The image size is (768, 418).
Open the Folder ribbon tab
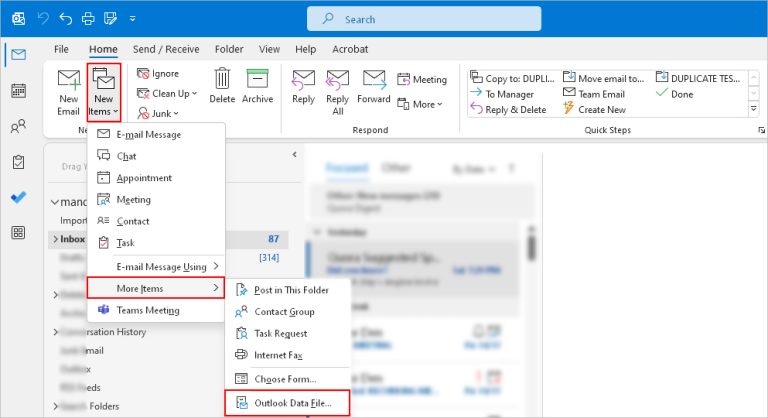(x=229, y=49)
